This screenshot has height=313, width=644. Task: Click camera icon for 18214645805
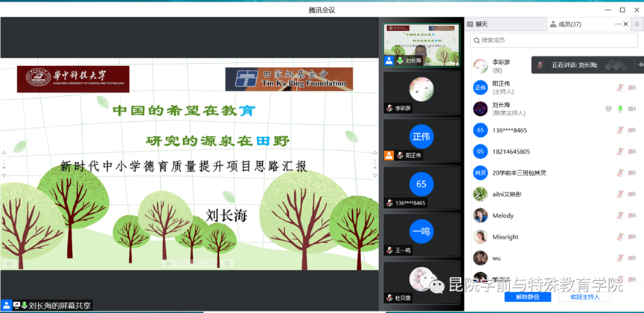point(632,152)
